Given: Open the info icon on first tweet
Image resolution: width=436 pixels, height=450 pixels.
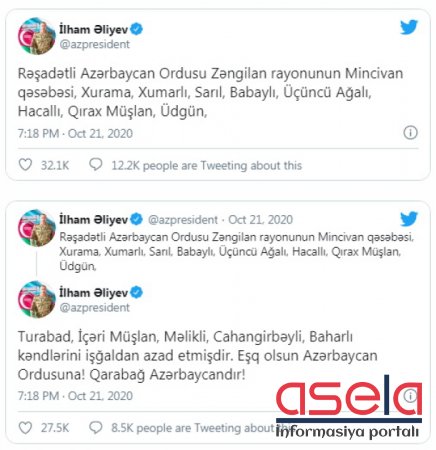Looking at the screenshot, I should (410, 133).
